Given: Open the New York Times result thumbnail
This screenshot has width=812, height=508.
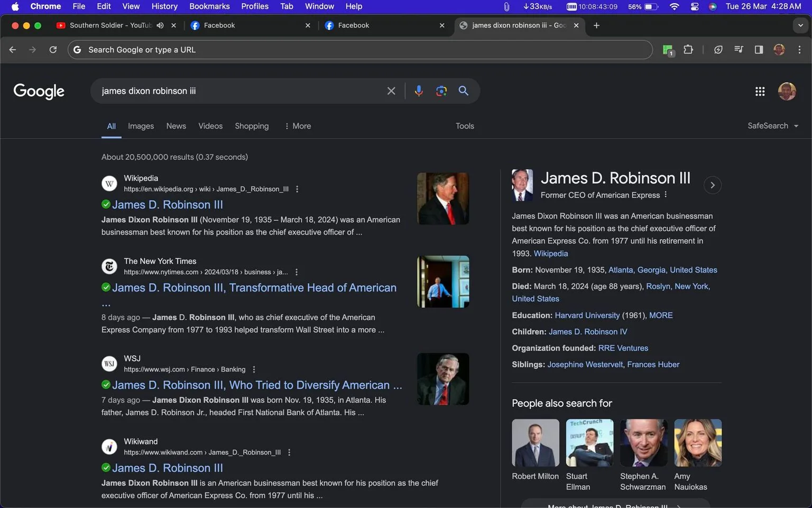Looking at the screenshot, I should coord(443,282).
